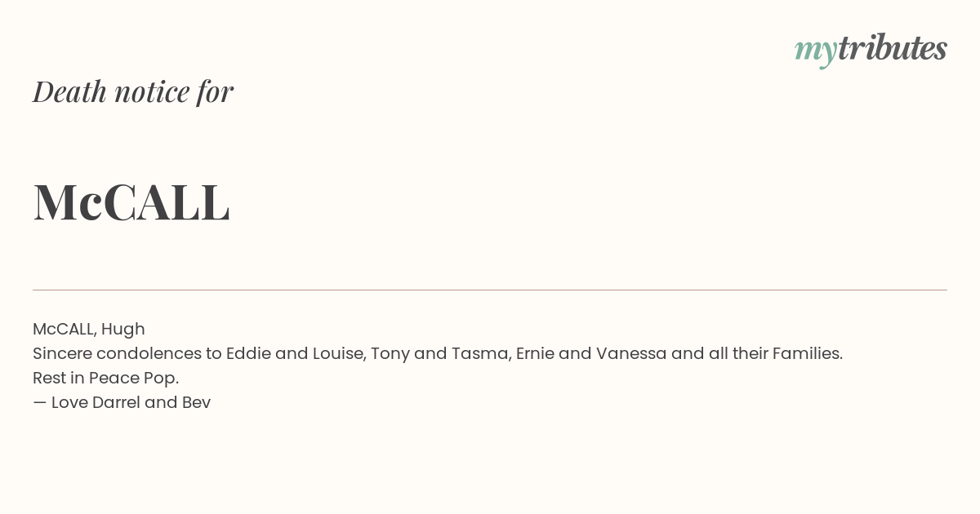
Task: Click the "Love Darrel and Bev" signature
Action: [131, 402]
